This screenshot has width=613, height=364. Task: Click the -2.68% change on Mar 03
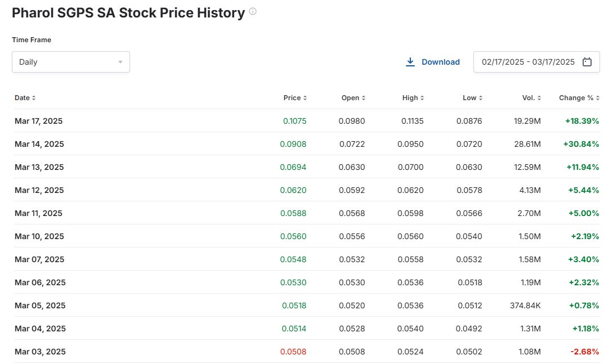pos(584,352)
